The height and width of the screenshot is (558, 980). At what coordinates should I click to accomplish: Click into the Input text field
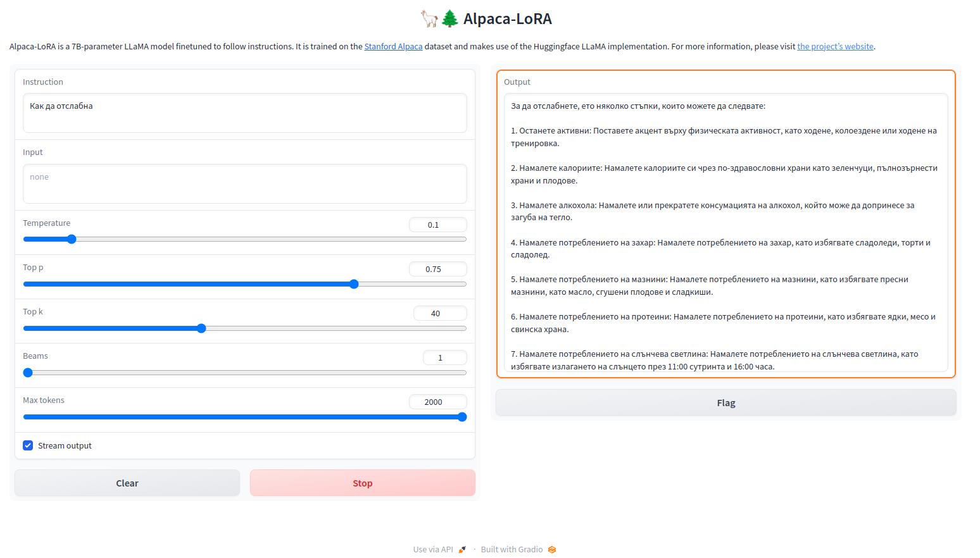tap(244, 183)
